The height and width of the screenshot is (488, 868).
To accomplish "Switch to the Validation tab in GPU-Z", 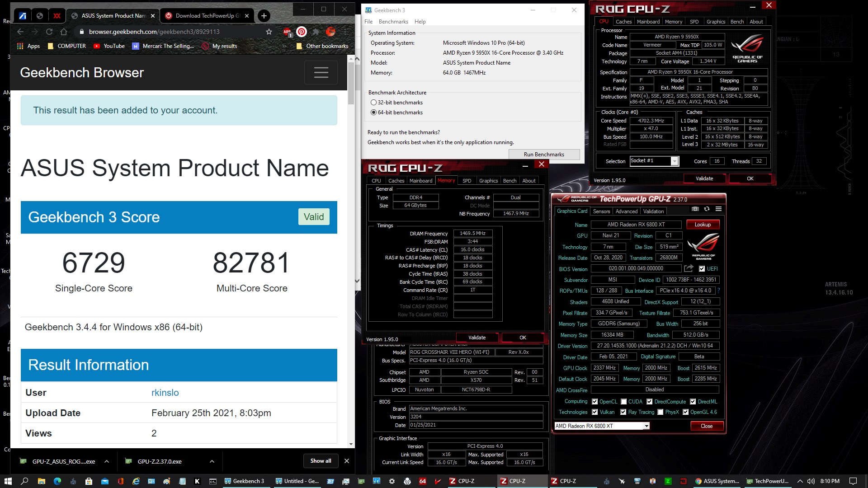I will [653, 211].
